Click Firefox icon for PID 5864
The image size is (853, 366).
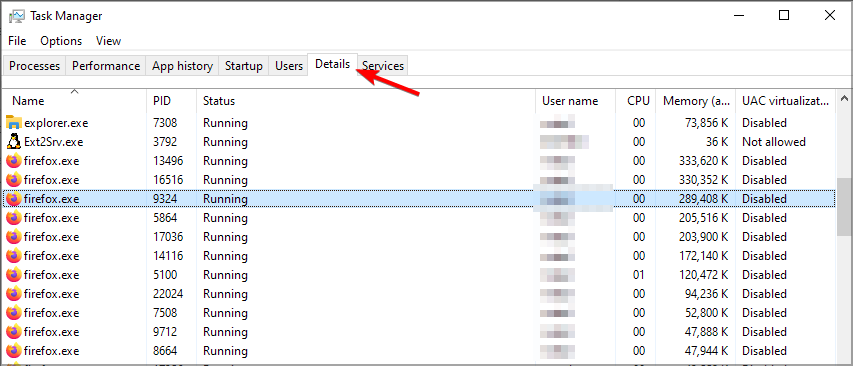[14, 218]
